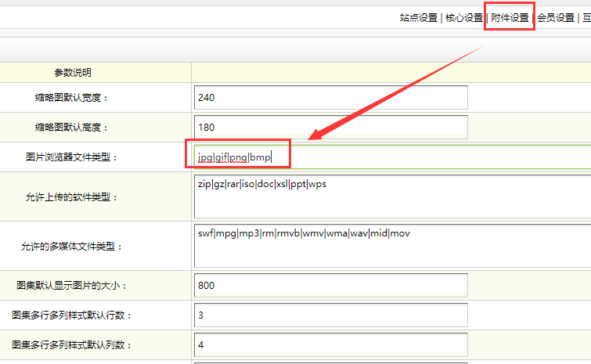Click the thumbnail width field showing 240
Screen dimensions: 591x364
[x=330, y=98]
